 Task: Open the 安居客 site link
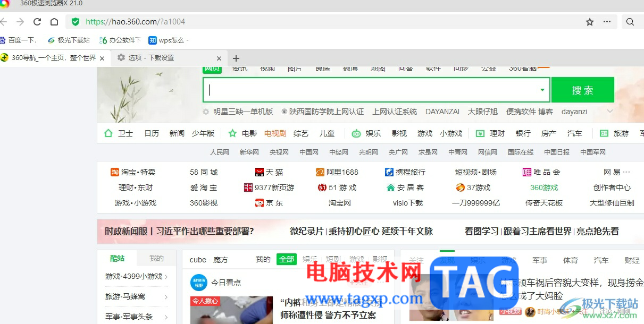pyautogui.click(x=405, y=187)
